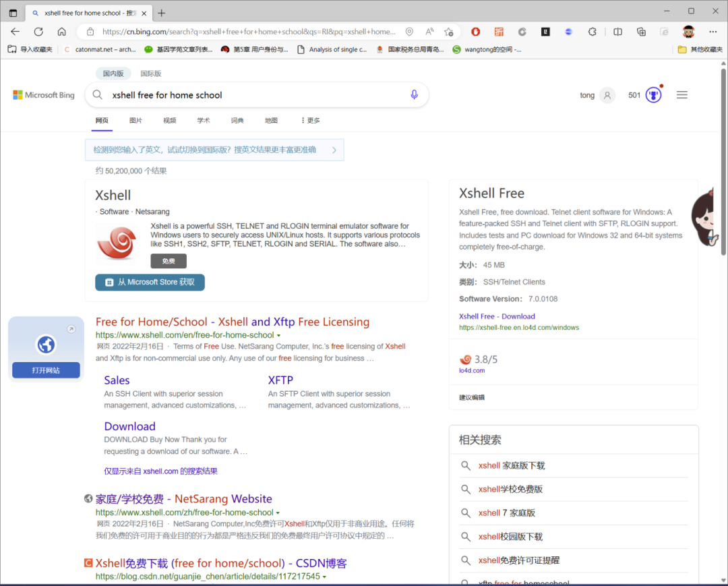Open the browser profile avatar

tap(688, 32)
